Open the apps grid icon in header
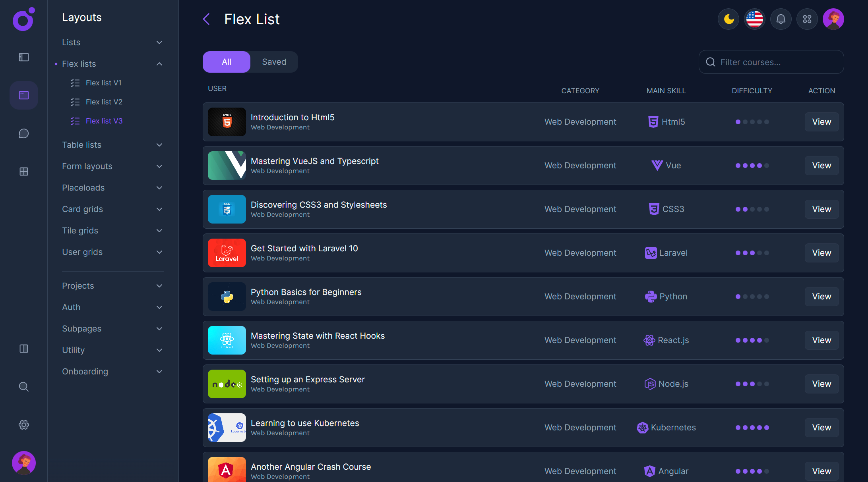The image size is (868, 482). click(x=807, y=19)
